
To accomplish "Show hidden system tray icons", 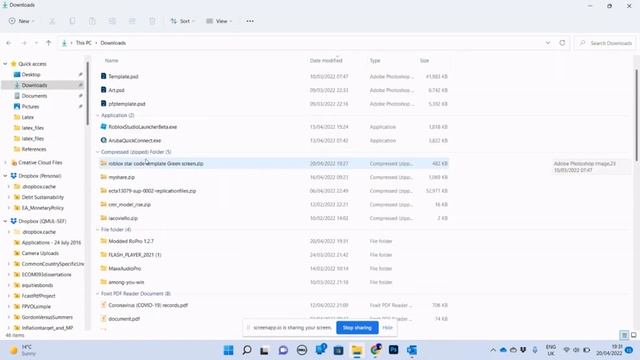I will click(493, 350).
